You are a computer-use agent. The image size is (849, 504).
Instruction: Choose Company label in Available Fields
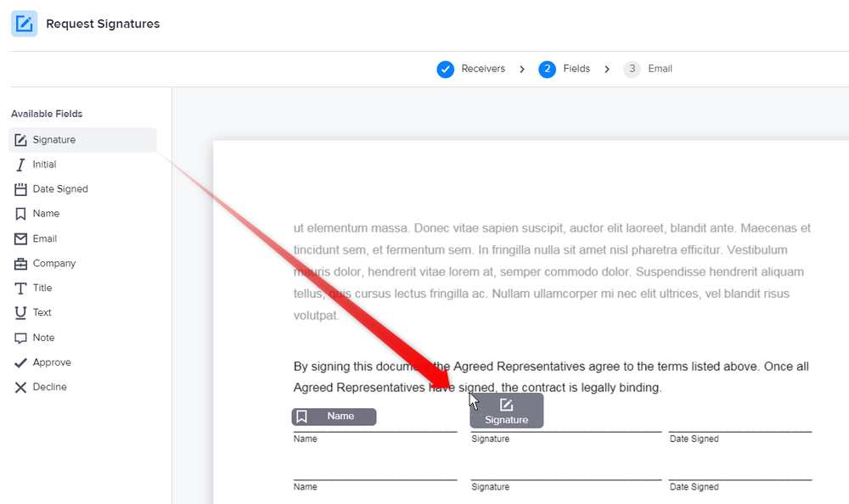[54, 263]
